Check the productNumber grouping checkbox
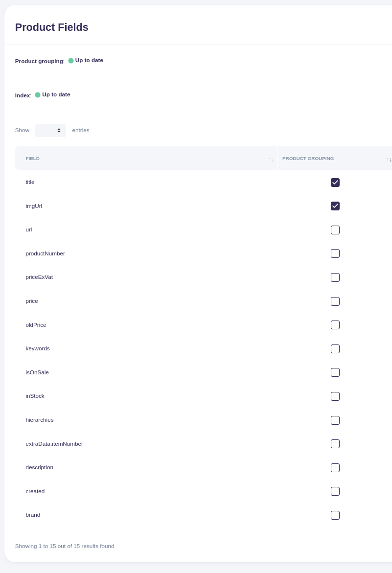 coord(335,253)
